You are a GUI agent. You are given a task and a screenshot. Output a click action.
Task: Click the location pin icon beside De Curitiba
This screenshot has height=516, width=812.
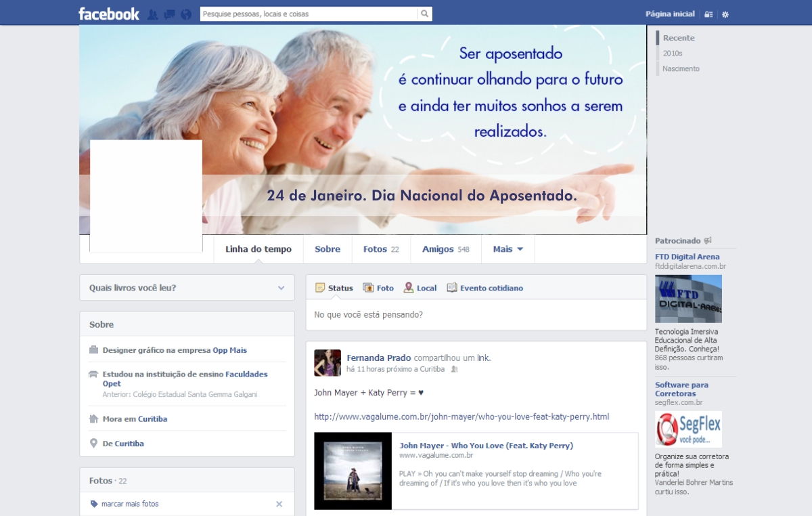point(94,444)
